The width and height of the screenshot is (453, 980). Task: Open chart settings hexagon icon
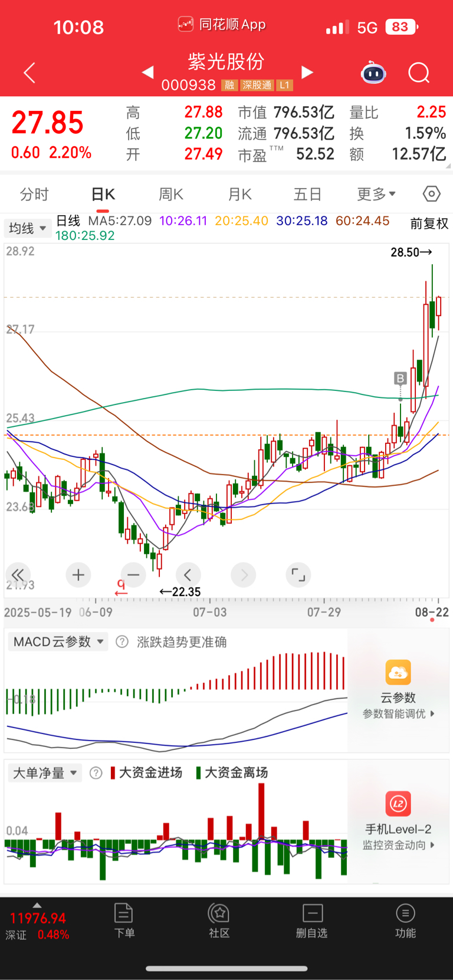[x=432, y=194]
